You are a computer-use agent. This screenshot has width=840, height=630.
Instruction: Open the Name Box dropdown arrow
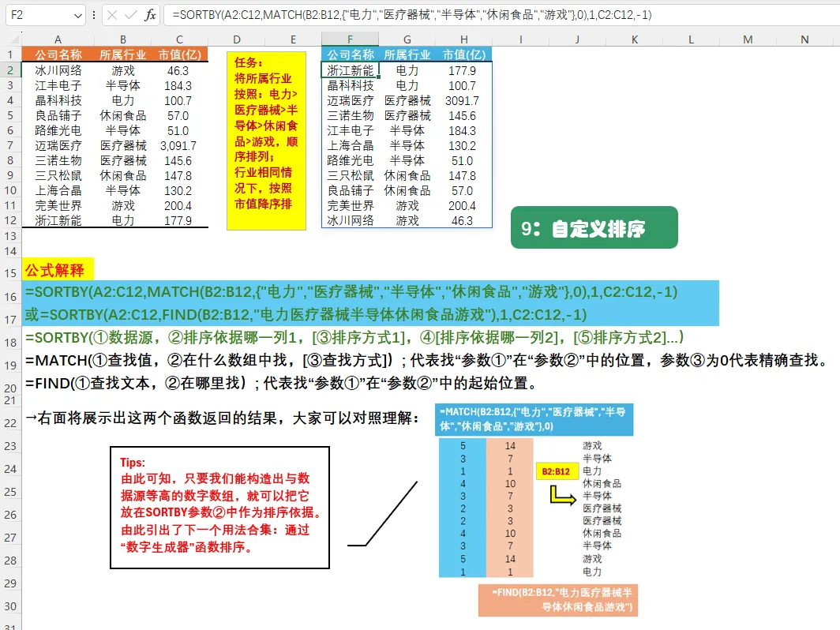coord(78,16)
